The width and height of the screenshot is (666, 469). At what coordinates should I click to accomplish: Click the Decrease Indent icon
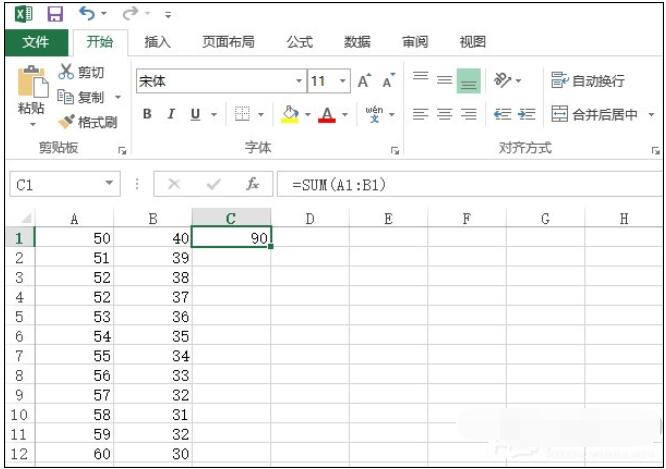pos(502,114)
